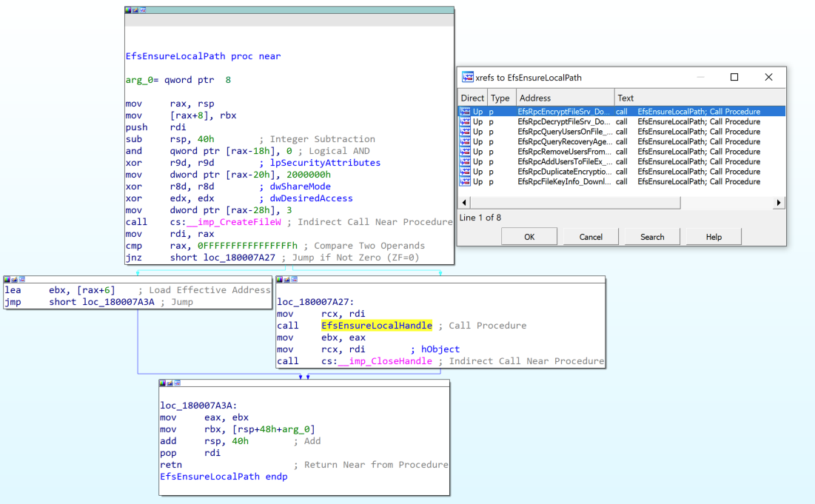Set node color on EfsEnsureLocalPath top block
815x504 pixels.
click(x=128, y=10)
